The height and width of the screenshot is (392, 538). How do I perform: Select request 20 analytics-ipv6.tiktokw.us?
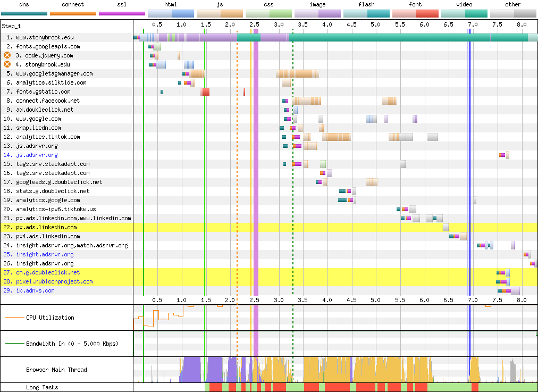tap(50, 209)
